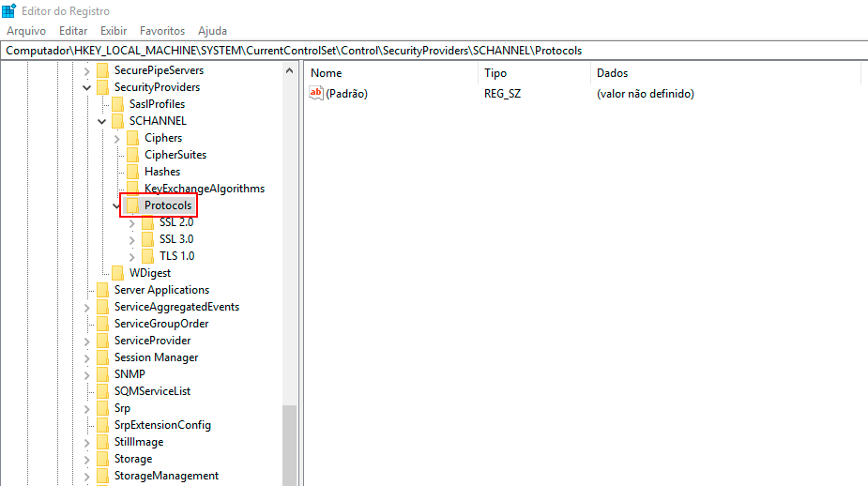868x486 pixels.
Task: Click the SSL 2.0 folder icon
Action: [x=147, y=222]
